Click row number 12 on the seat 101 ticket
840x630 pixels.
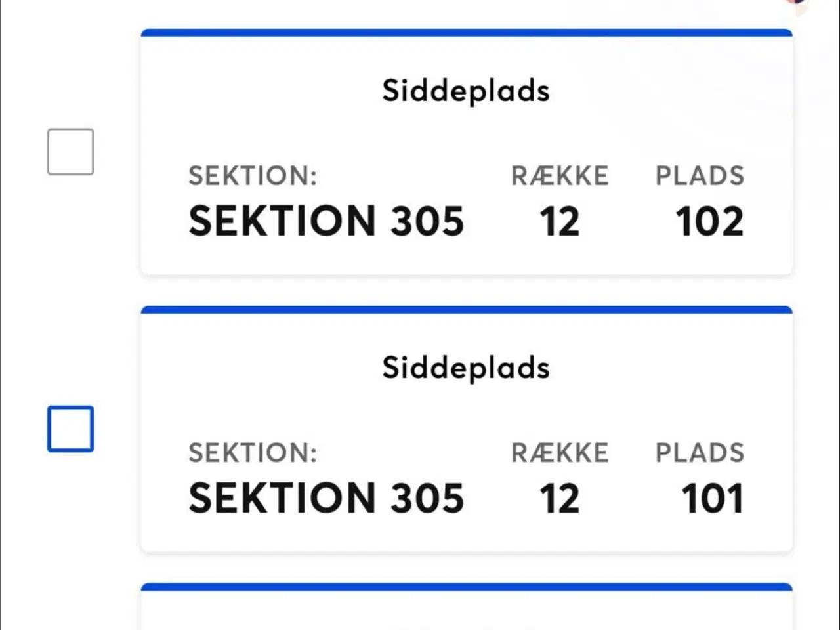[x=560, y=499]
